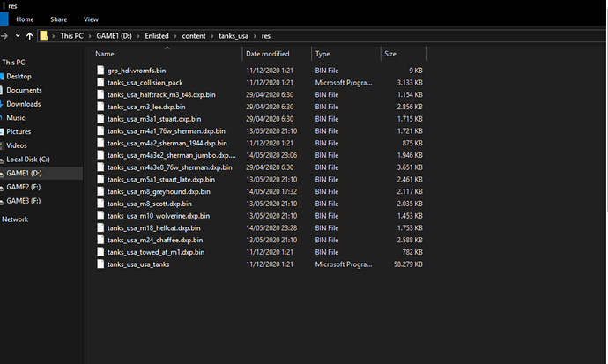Click res in the breadcrumb path
The image size is (608, 364).
(265, 36)
